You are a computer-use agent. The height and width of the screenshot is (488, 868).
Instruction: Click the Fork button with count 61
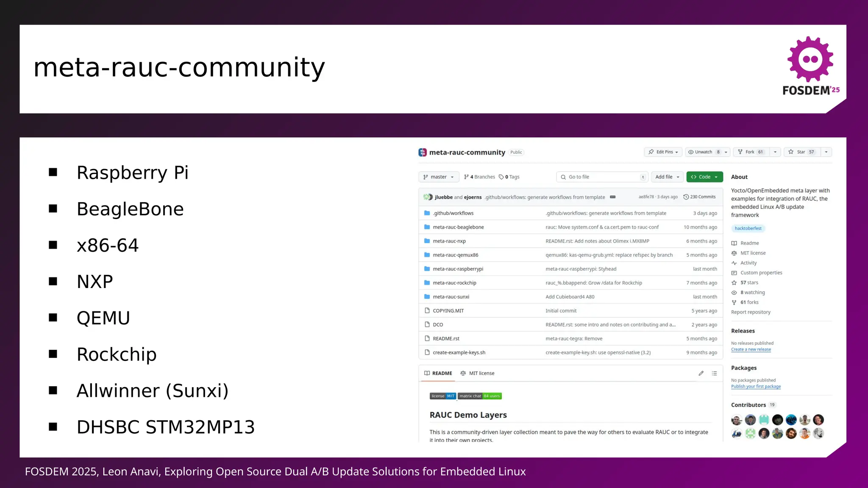[751, 152]
